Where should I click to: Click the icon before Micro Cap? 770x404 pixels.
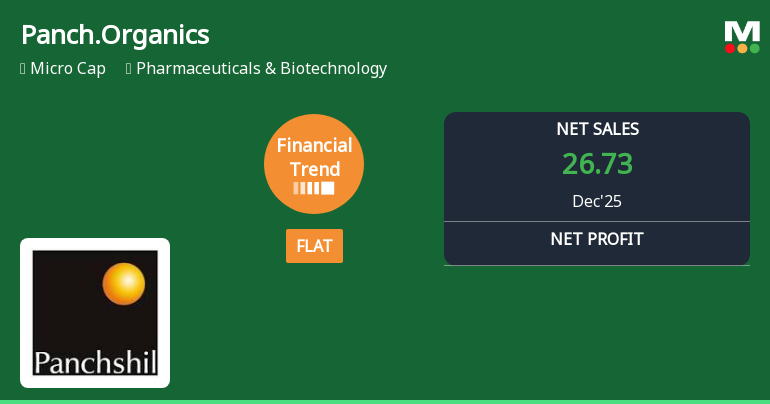pyautogui.click(x=23, y=69)
